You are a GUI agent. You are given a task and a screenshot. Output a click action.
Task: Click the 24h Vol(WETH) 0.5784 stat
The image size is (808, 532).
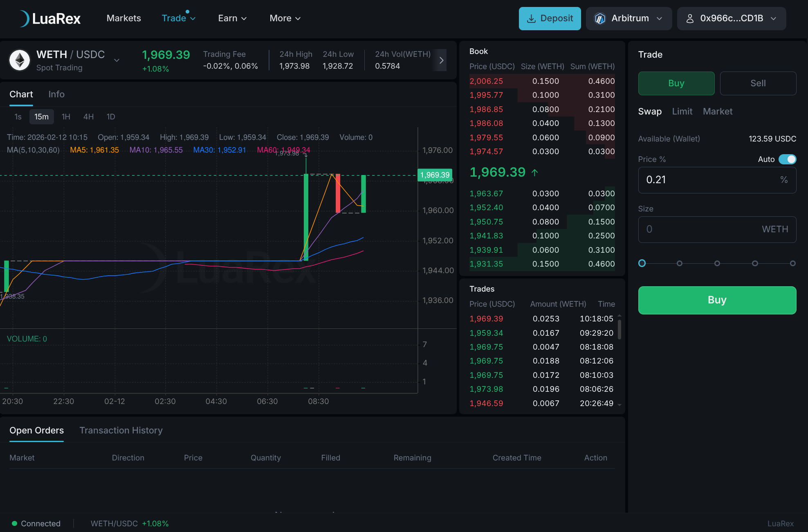click(403, 60)
